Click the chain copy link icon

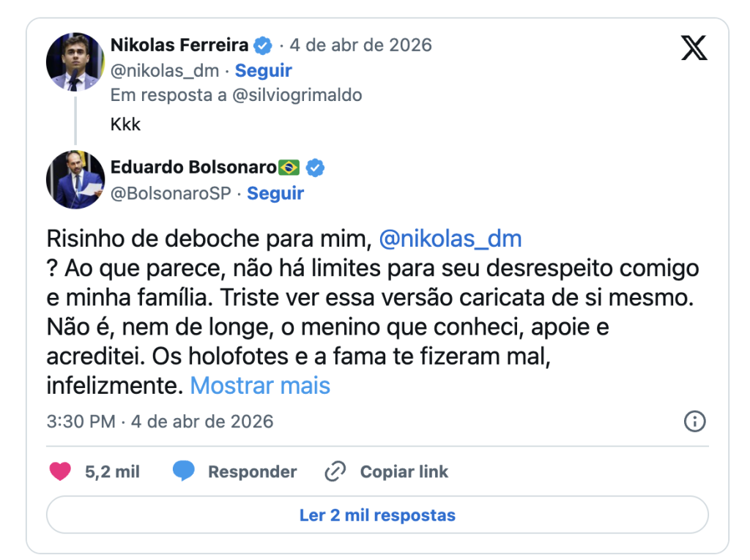pyautogui.click(x=335, y=471)
